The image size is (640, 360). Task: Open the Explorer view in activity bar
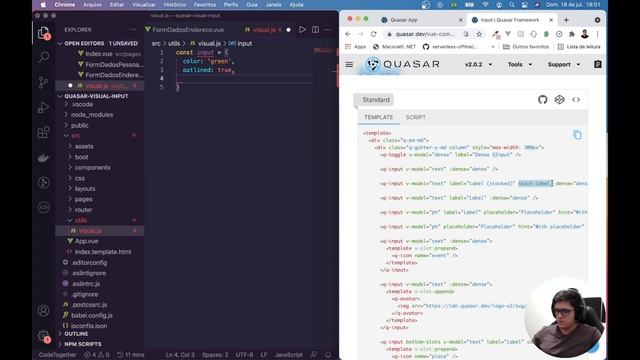(43, 33)
